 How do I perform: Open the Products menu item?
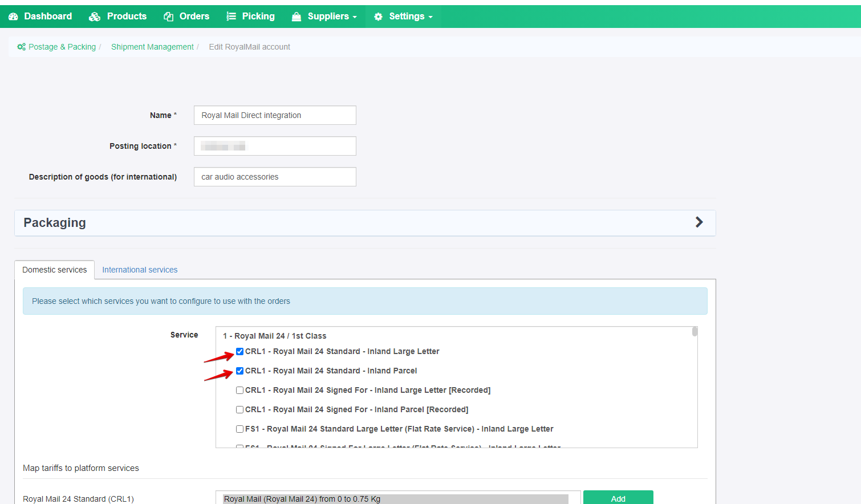(x=118, y=17)
